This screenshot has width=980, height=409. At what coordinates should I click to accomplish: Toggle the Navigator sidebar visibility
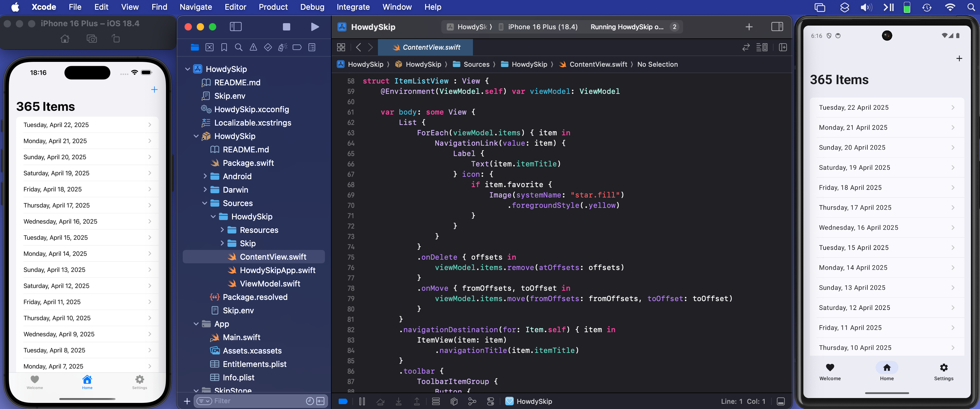pos(236,27)
